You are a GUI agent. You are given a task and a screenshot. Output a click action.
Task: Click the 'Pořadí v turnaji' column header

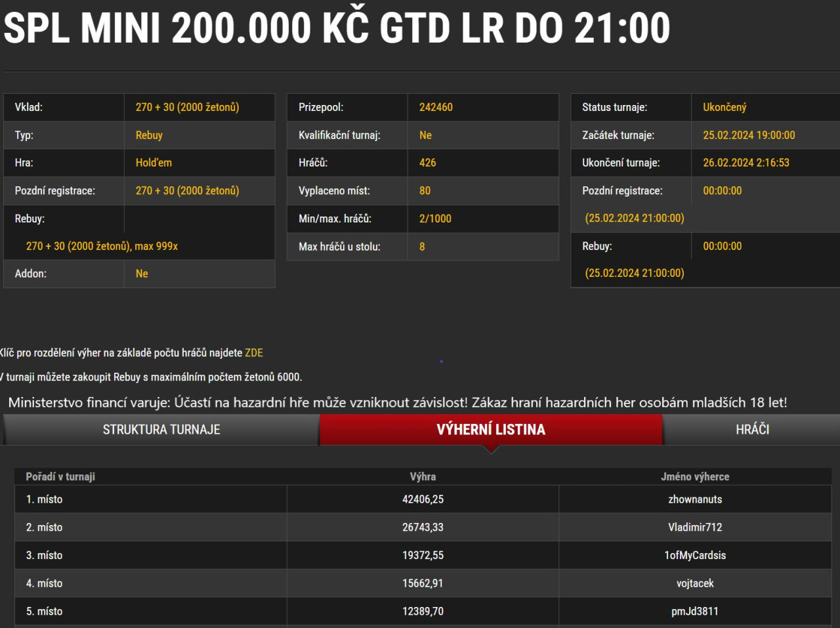[60, 477]
